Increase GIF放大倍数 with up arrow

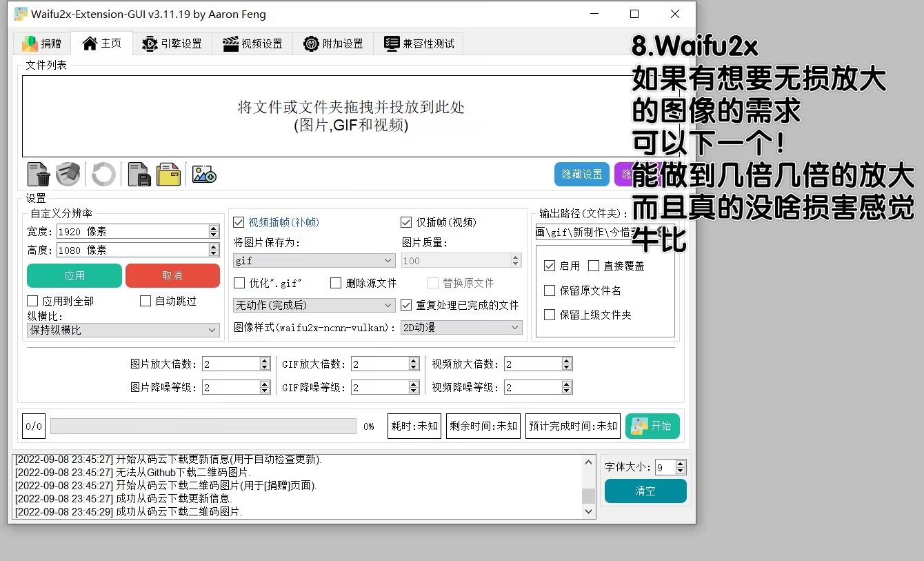tap(414, 361)
